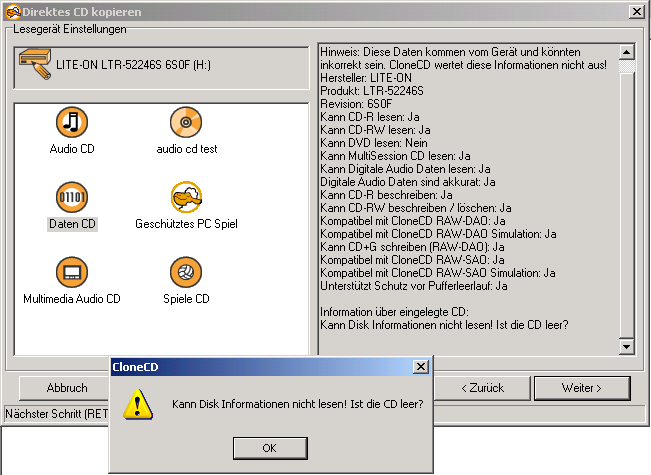Click the 'Kann CD-RW lesen: Ja' line

375,130
